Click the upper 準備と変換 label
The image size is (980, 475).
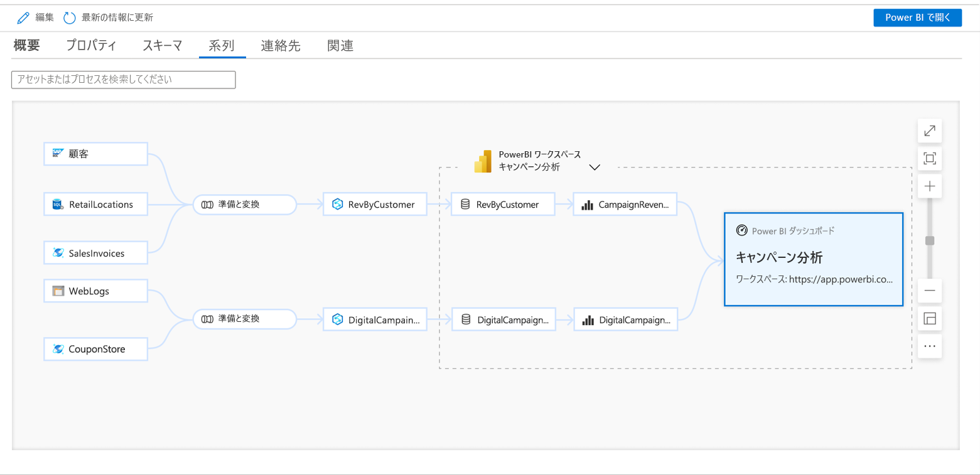[x=239, y=205]
